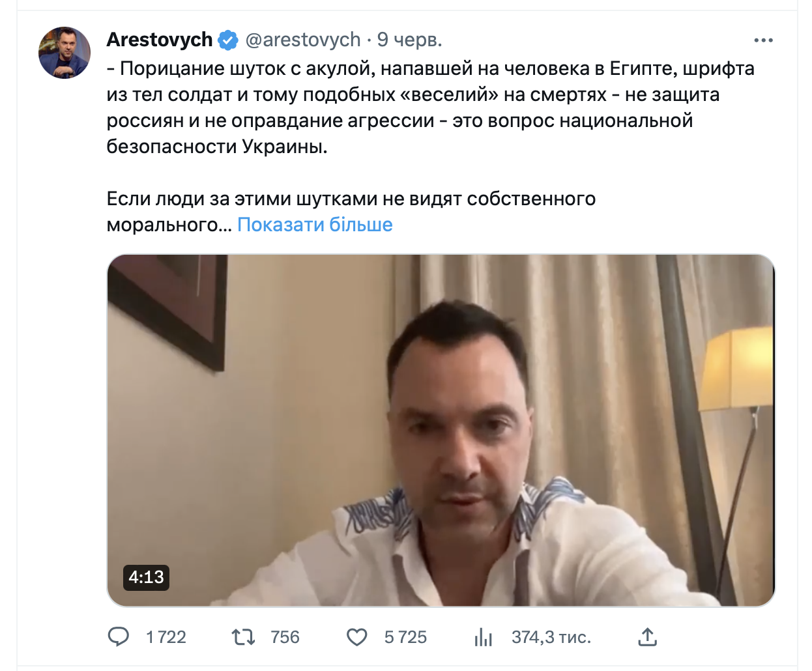The width and height of the screenshot is (812, 671).
Task: Open the Arestovych display name link
Action: click(160, 40)
